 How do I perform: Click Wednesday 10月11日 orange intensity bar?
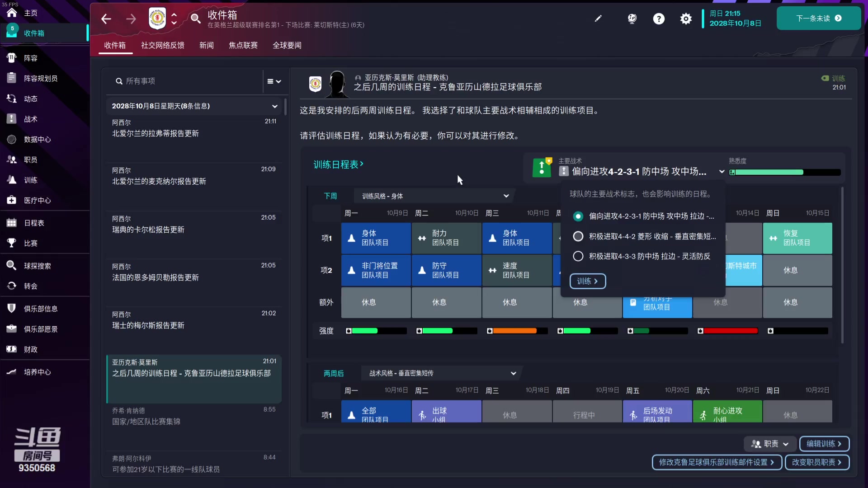point(517,331)
